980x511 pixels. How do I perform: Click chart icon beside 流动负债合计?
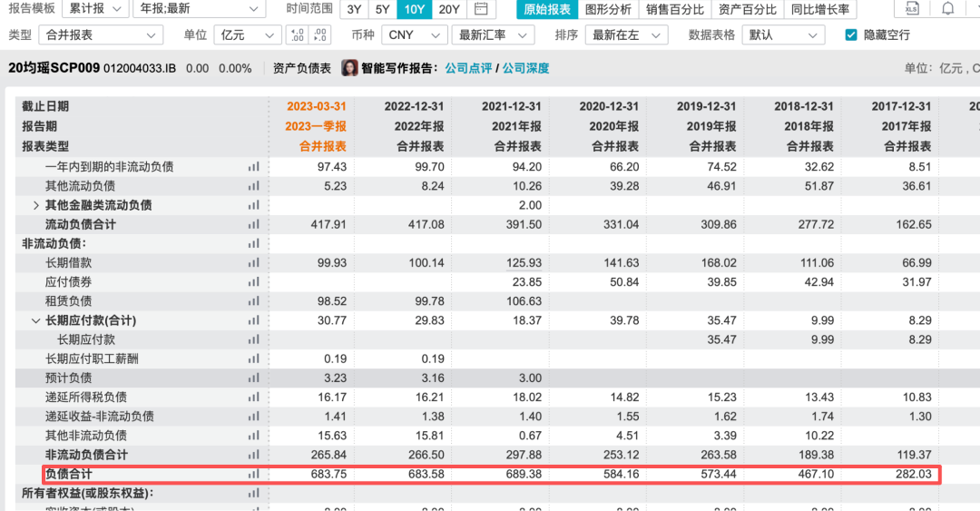click(x=253, y=224)
